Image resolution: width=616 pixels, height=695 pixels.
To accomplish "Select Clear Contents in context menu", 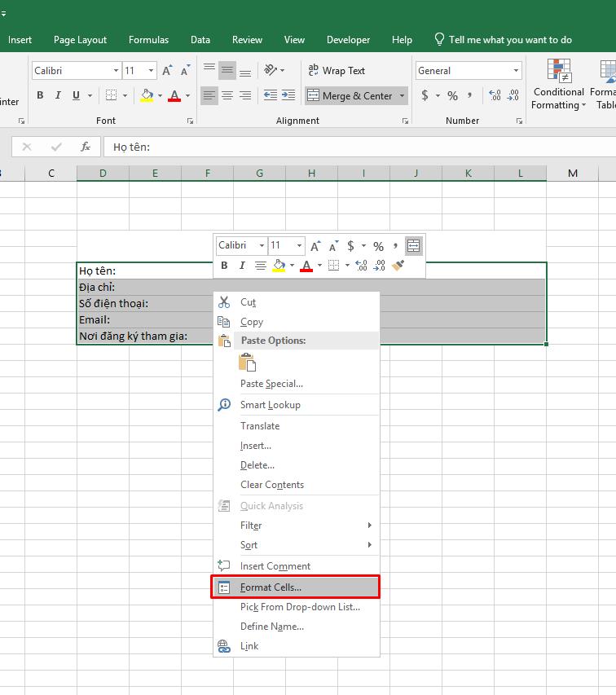I will pos(297,485).
